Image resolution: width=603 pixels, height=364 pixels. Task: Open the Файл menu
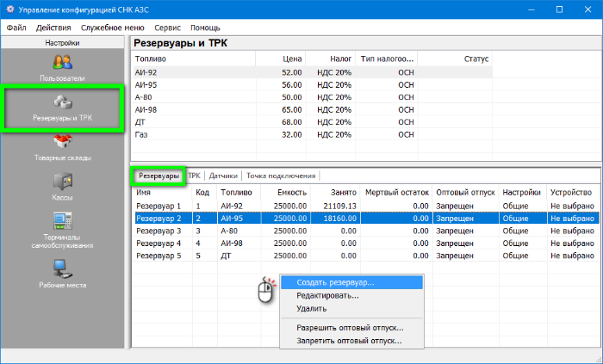pyautogui.click(x=16, y=28)
